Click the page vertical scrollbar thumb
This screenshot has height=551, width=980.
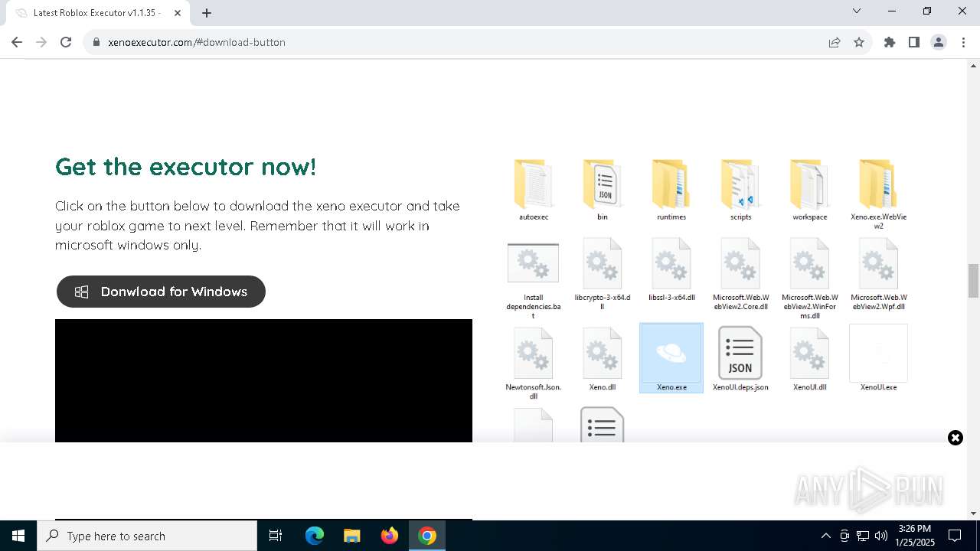click(x=974, y=281)
